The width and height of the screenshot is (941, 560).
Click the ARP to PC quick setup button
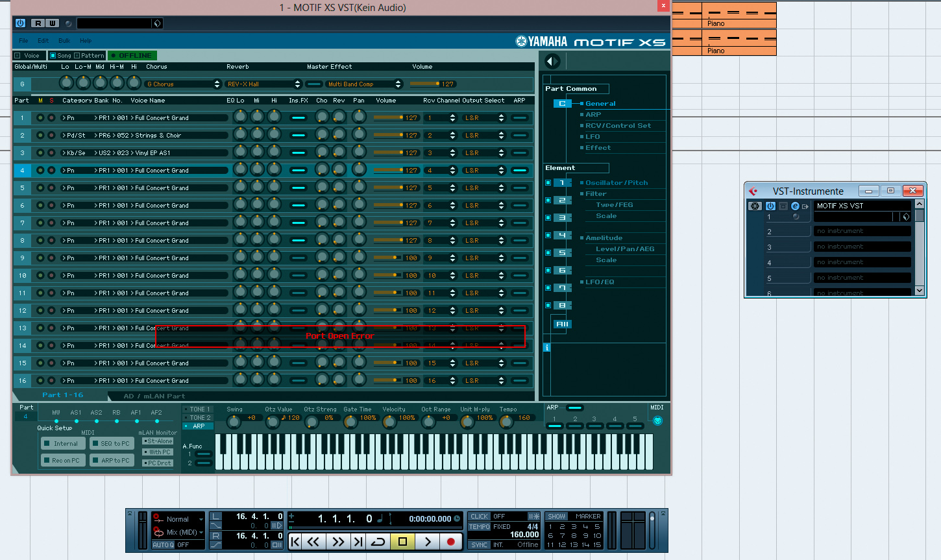click(x=112, y=460)
